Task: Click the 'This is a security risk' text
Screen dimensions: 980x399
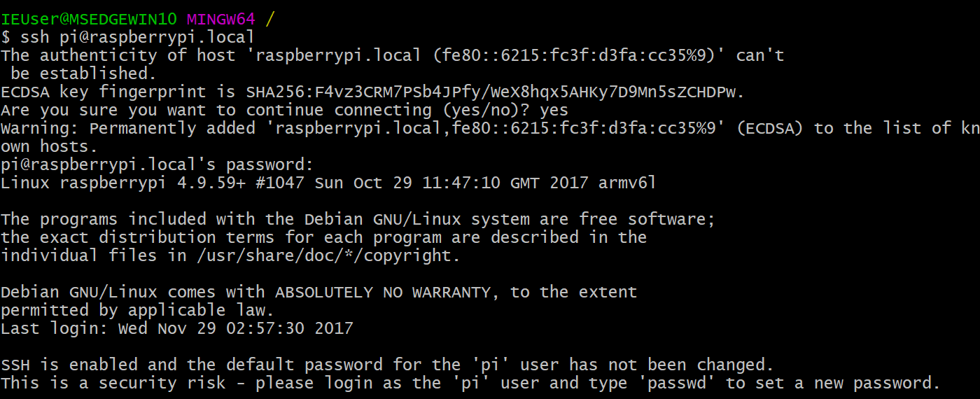Action: pyautogui.click(x=113, y=383)
